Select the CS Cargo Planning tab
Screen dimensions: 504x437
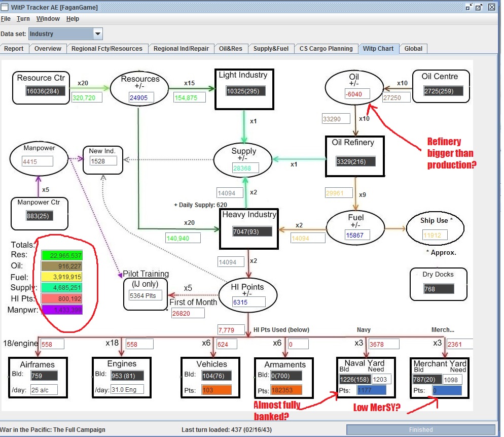pos(326,49)
